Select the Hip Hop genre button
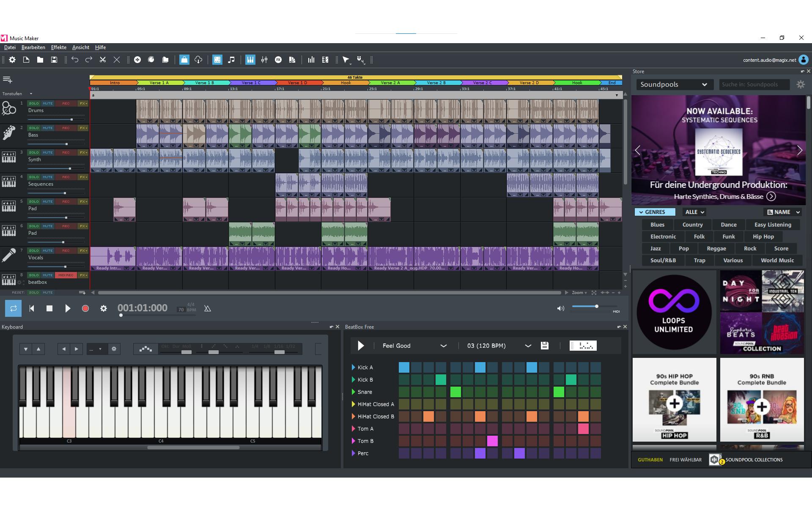The image size is (812, 511). [763, 236]
